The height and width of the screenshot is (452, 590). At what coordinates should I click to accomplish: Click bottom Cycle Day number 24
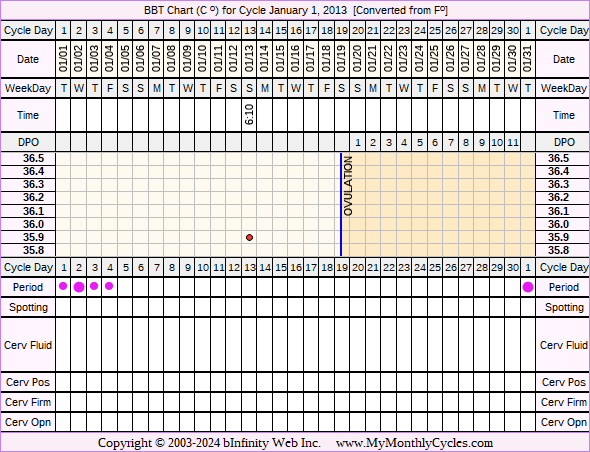(420, 268)
